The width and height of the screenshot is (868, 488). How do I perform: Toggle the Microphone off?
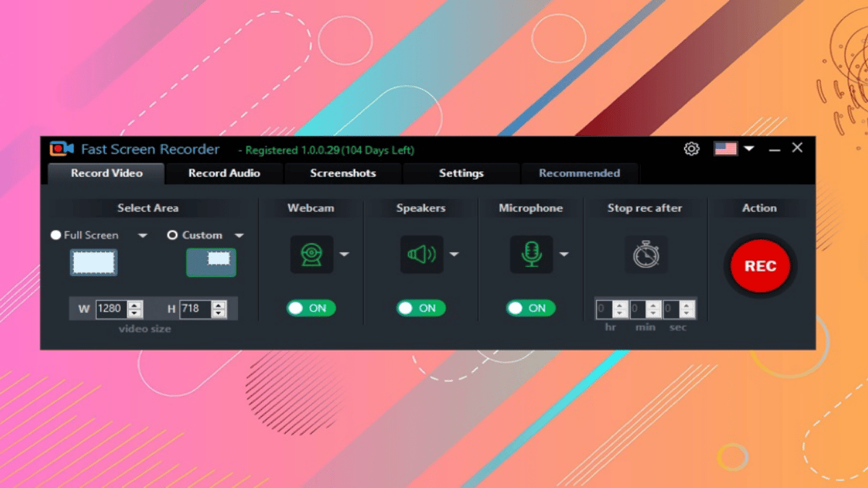coord(530,308)
